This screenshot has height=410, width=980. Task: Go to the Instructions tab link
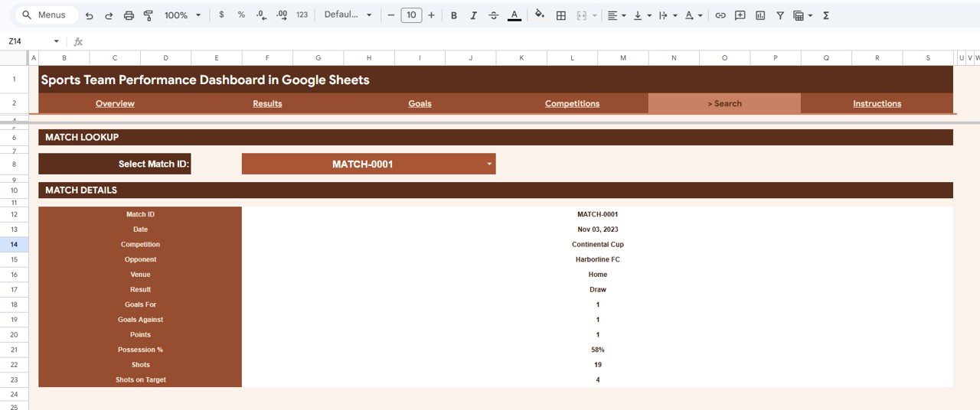(x=877, y=104)
